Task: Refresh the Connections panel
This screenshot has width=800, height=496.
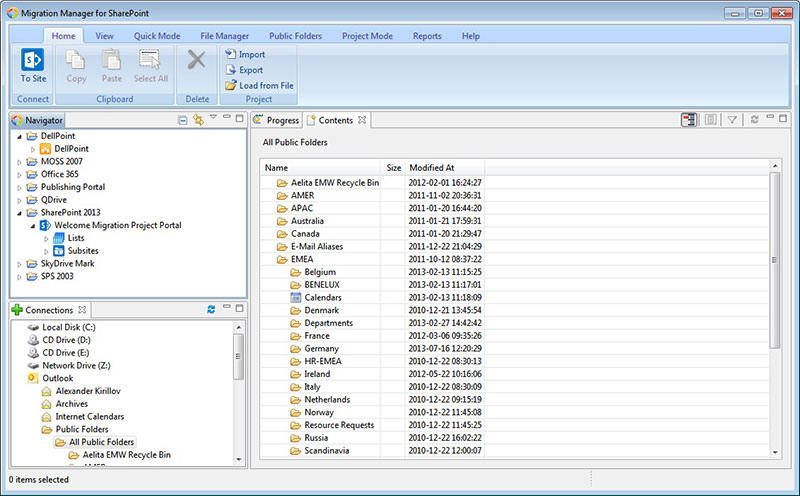Action: point(211,309)
